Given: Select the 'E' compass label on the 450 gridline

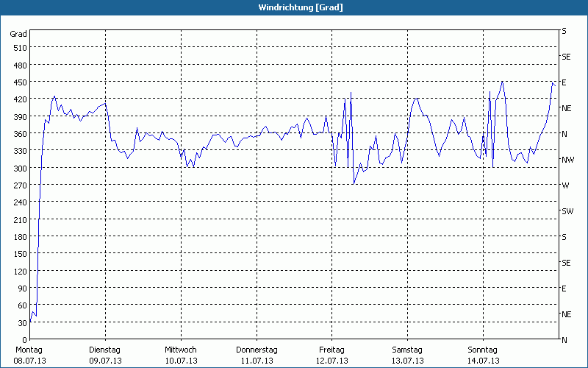Looking at the screenshot, I should click(564, 82).
